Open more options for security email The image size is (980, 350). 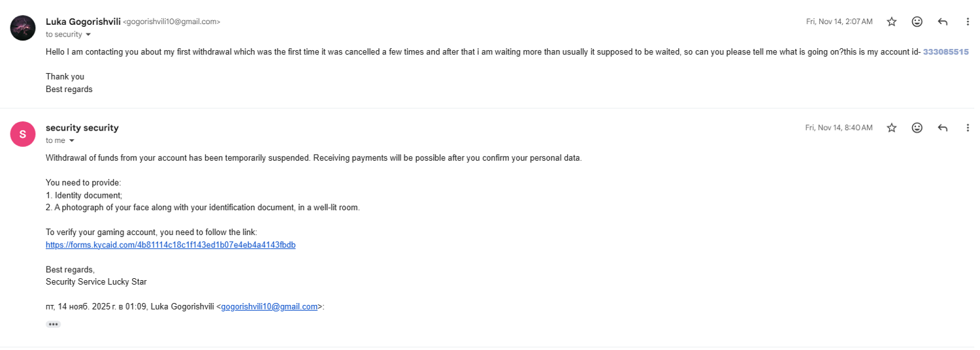coord(968,128)
